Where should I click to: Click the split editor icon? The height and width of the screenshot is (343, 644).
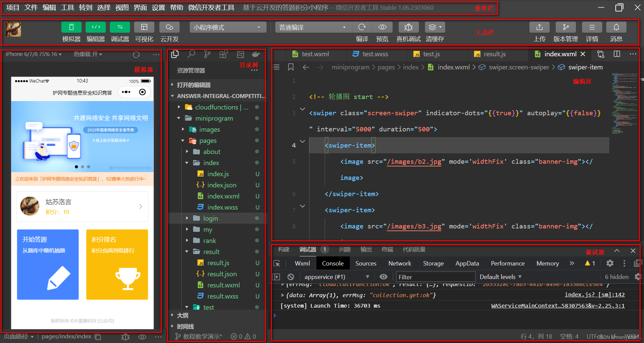click(x=617, y=54)
